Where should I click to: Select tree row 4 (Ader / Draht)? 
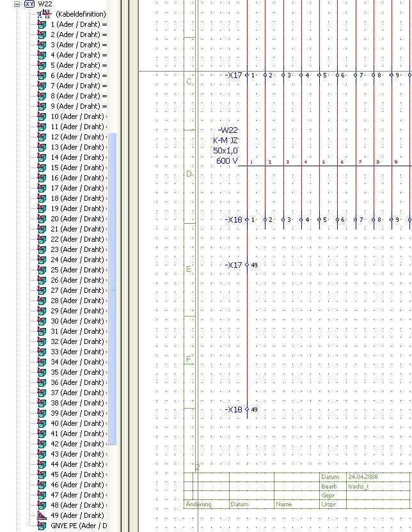click(79, 55)
